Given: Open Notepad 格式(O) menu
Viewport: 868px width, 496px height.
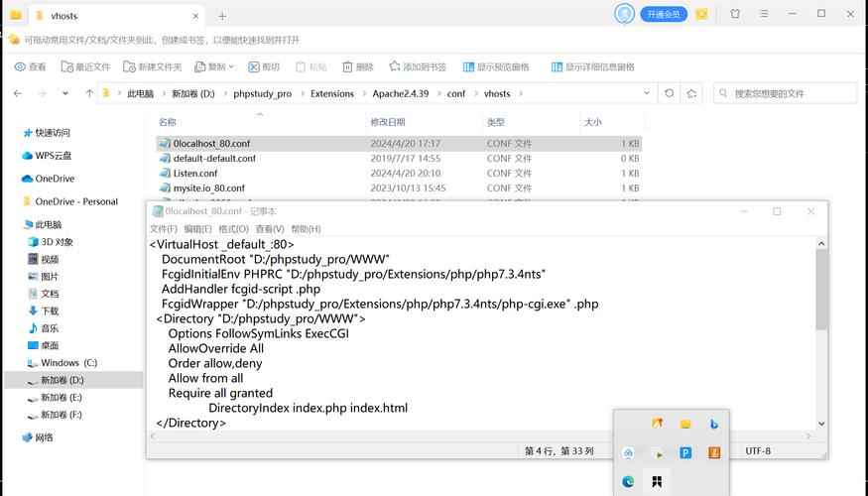Looking at the screenshot, I should tap(233, 229).
